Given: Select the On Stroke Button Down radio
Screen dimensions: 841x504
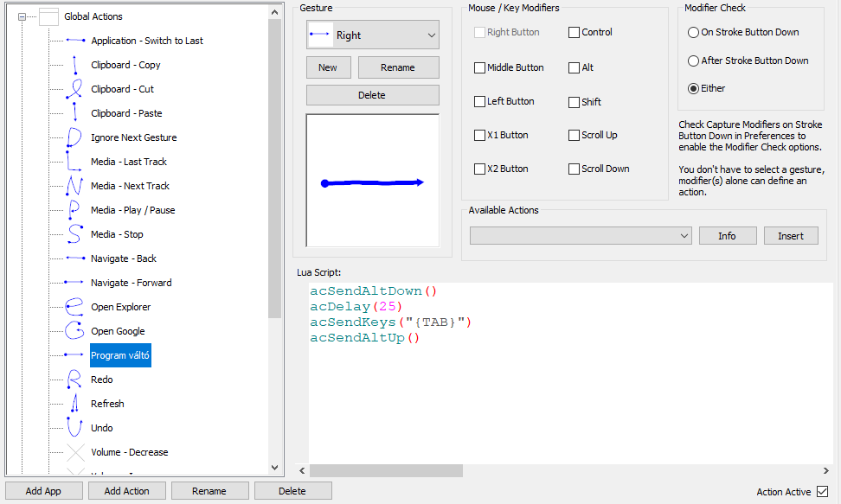Looking at the screenshot, I should click(x=693, y=33).
